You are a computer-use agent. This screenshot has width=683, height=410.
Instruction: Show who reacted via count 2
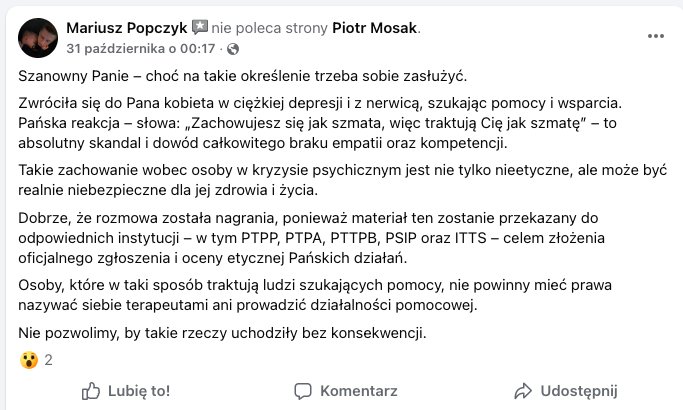coord(48,360)
